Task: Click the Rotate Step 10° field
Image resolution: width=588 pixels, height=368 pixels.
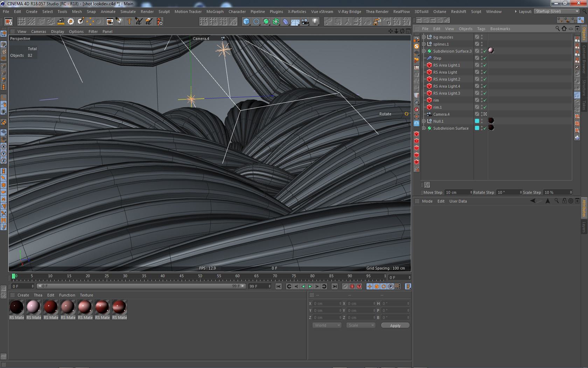Action: pyautogui.click(x=509, y=192)
